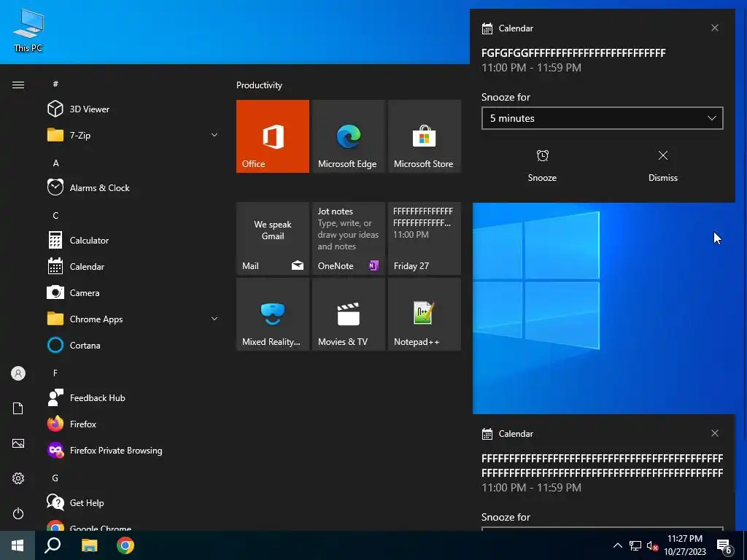Close the bottom Calendar notification

point(715,433)
